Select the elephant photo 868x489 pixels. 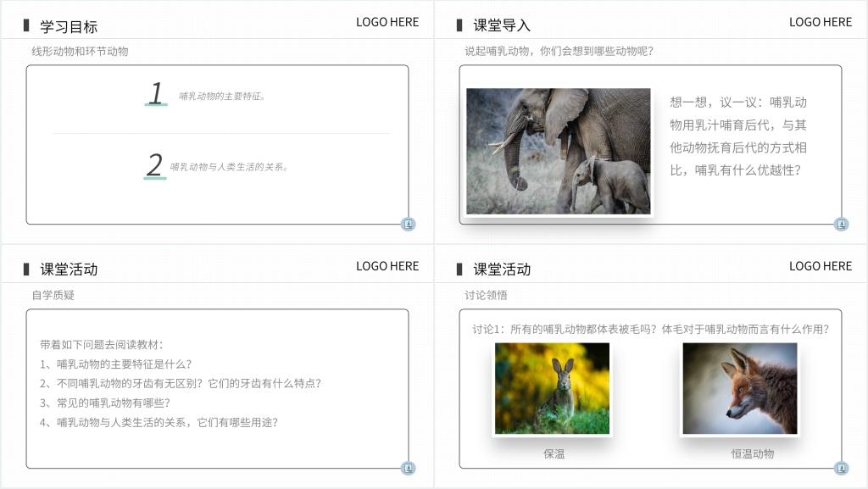[559, 151]
